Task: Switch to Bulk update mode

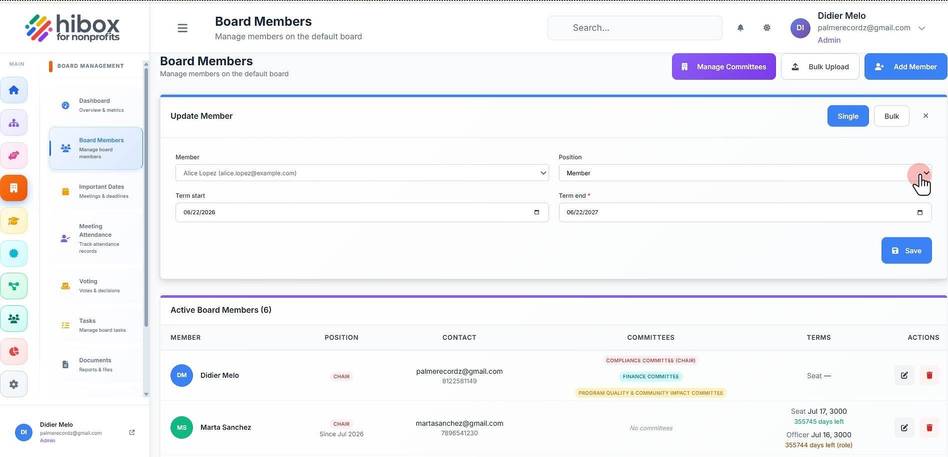Action: point(891,116)
